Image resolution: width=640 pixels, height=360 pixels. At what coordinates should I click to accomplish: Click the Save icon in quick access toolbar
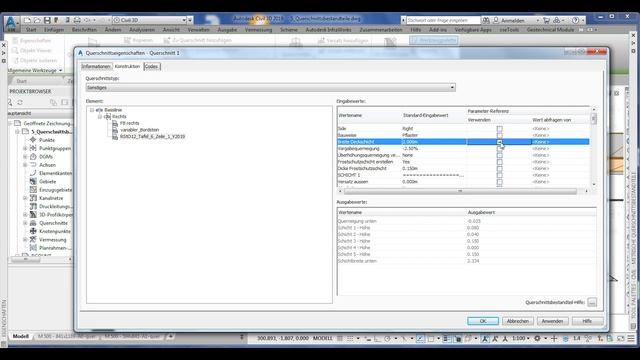47,20
